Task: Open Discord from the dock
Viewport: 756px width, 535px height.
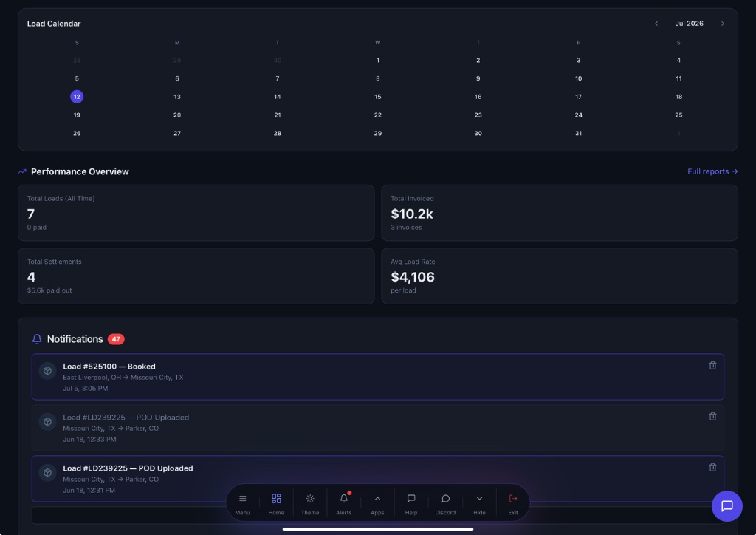Action: (x=445, y=503)
